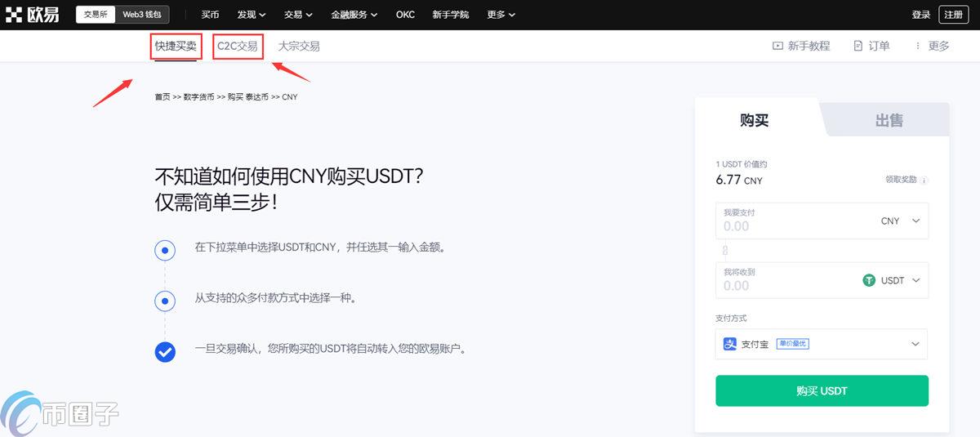980x437 pixels.
Task: Select the 交易所 toggle option
Action: point(96,15)
